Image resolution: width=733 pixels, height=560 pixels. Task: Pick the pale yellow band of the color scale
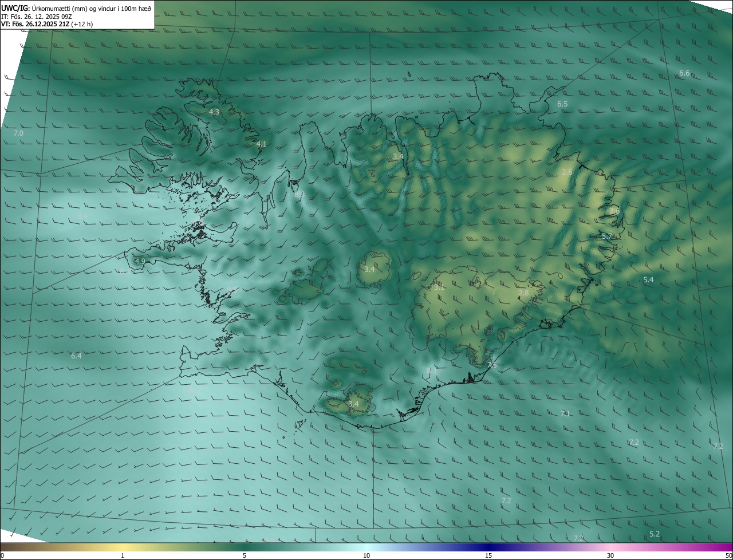123,547
